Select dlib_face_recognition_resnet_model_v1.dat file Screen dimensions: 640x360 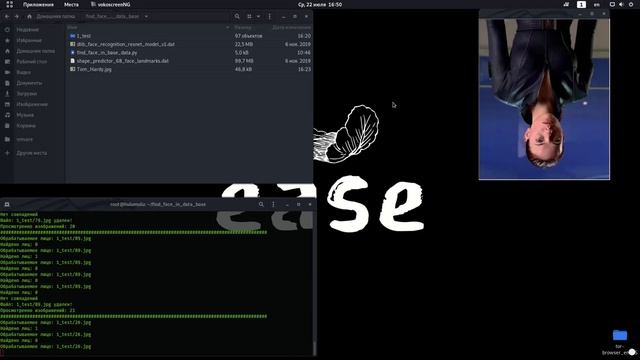click(x=190, y=44)
